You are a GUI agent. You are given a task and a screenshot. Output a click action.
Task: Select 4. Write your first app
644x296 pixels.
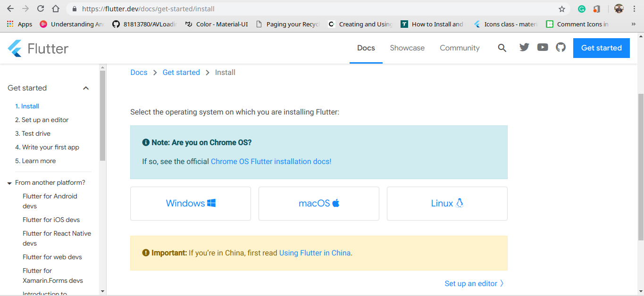pos(47,148)
